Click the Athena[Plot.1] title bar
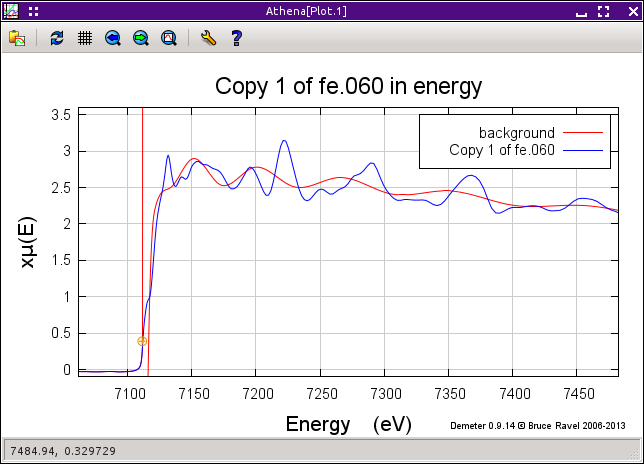 (321, 11)
